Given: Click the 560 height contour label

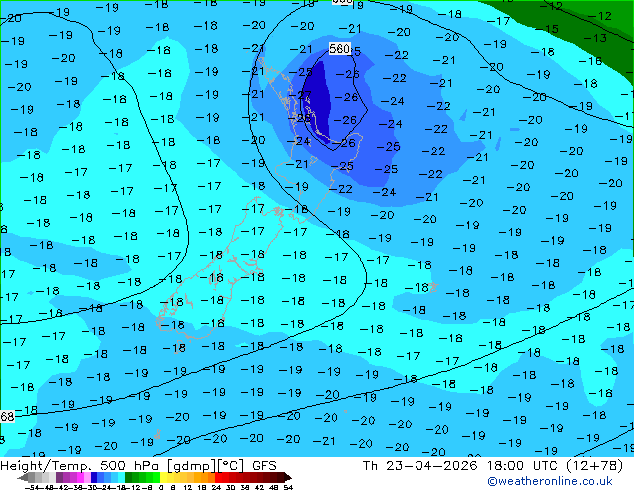Looking at the screenshot, I should point(339,49).
